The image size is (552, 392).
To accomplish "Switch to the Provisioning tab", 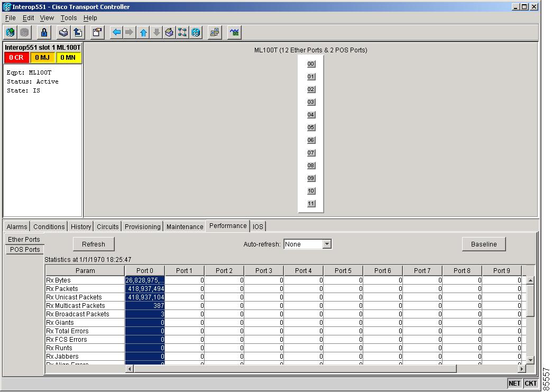I will (x=143, y=226).
